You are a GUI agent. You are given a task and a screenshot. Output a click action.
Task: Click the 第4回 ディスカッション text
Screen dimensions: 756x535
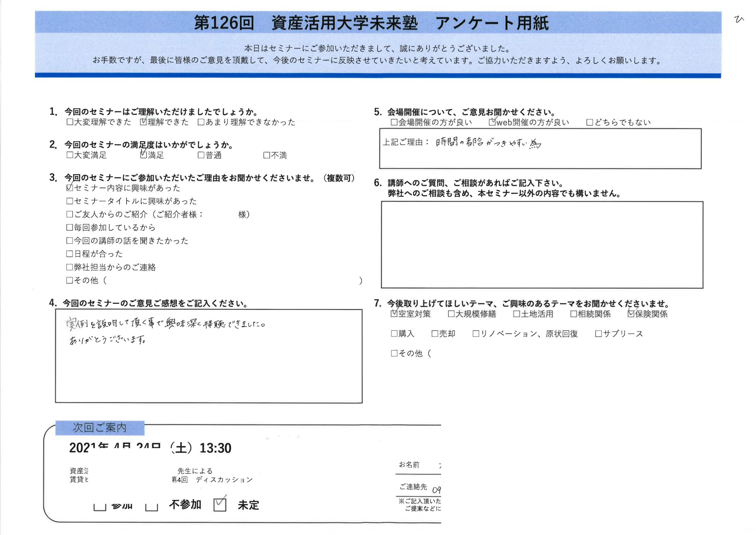point(212,480)
